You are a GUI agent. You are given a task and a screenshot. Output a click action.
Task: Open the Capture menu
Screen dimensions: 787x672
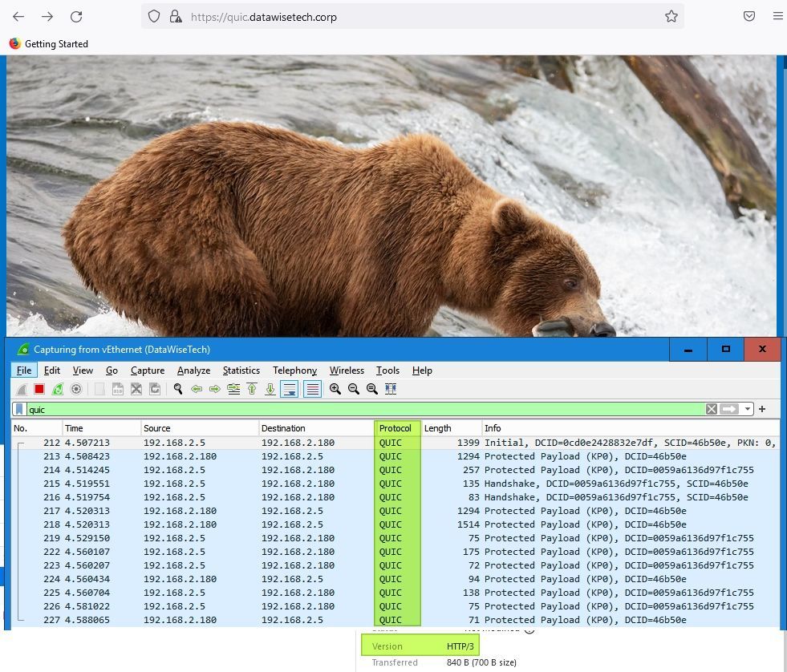tap(148, 370)
